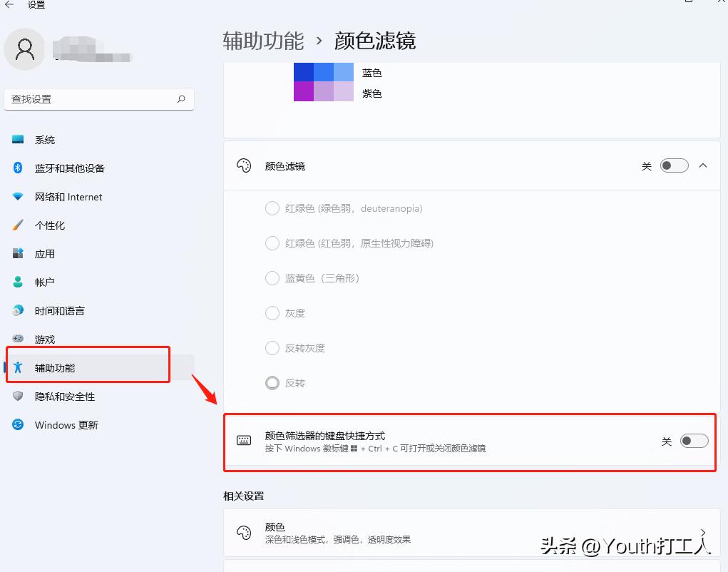Enable the 颜色滤镜 switch
This screenshot has width=728, height=572.
point(673,165)
